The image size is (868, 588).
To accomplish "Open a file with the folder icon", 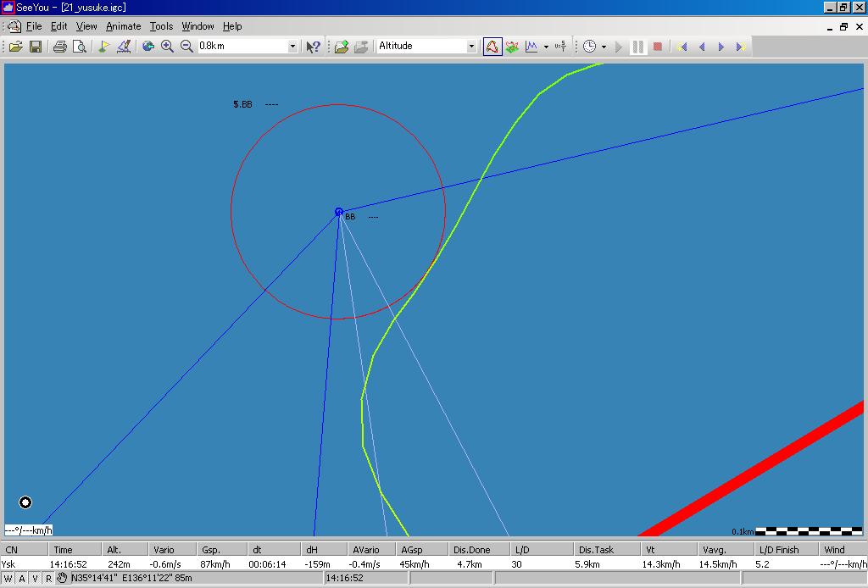I will tap(15, 47).
